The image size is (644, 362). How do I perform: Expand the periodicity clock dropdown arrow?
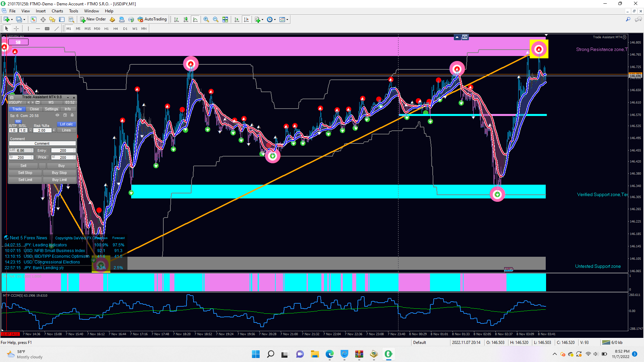point(275,19)
